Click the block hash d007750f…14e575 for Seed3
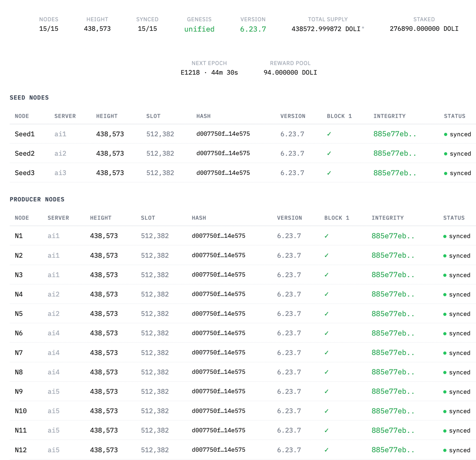This screenshot has height=460, width=476. point(223,173)
